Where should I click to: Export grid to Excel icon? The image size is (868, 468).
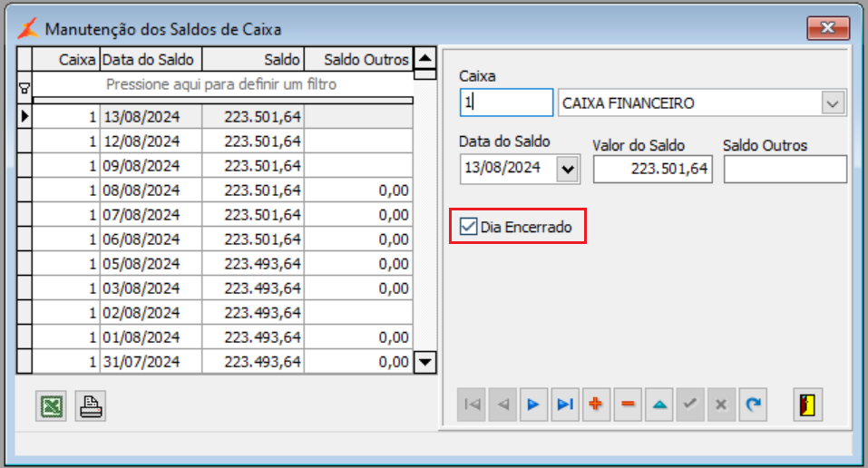point(51,406)
